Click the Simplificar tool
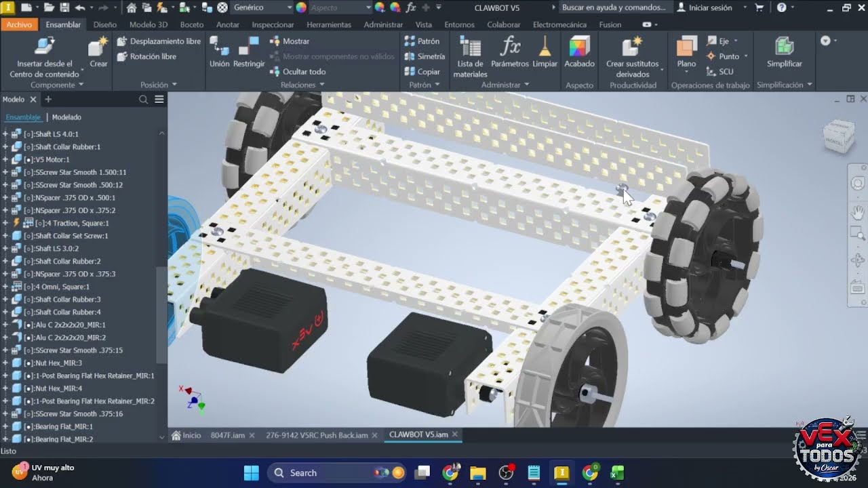This screenshot has width=868, height=488. point(785,53)
